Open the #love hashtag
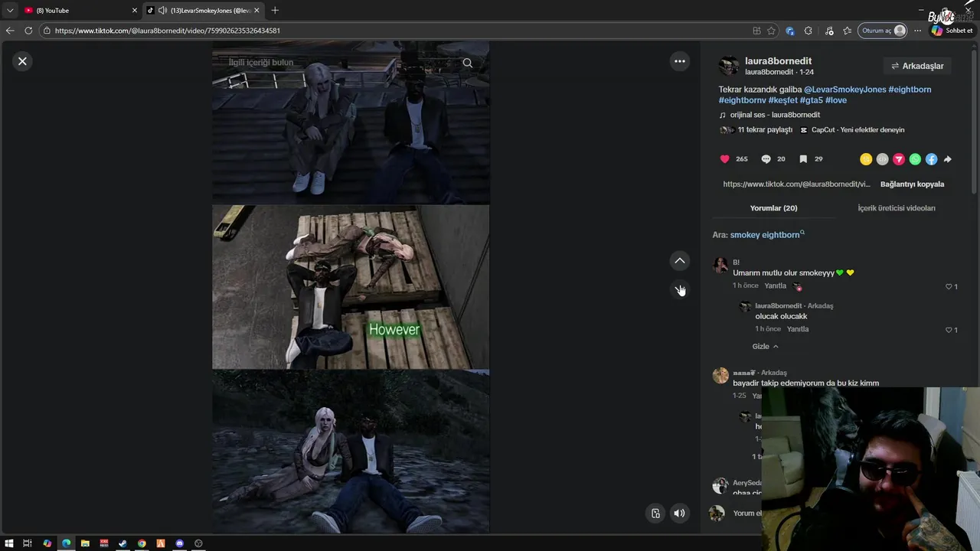The height and width of the screenshot is (551, 980). 836,100
